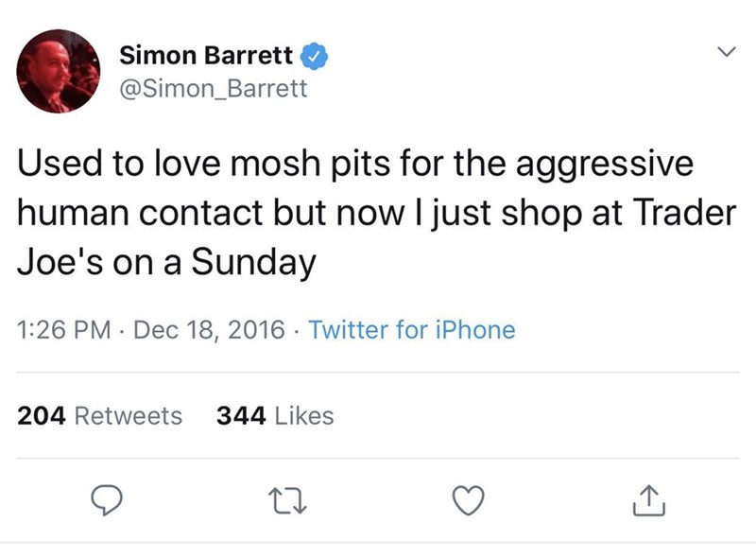The width and height of the screenshot is (756, 558).
Task: Click the Twitter for iPhone source link
Action: click(412, 331)
